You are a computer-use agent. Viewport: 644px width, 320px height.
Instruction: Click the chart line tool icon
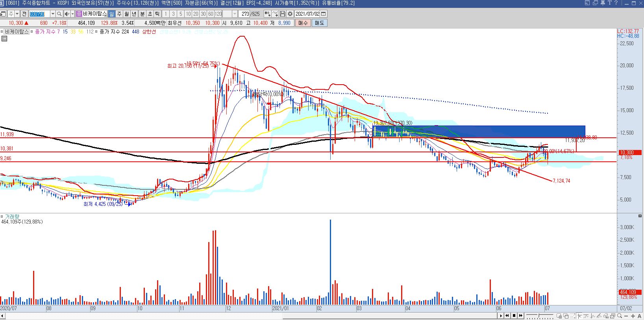click(x=275, y=14)
